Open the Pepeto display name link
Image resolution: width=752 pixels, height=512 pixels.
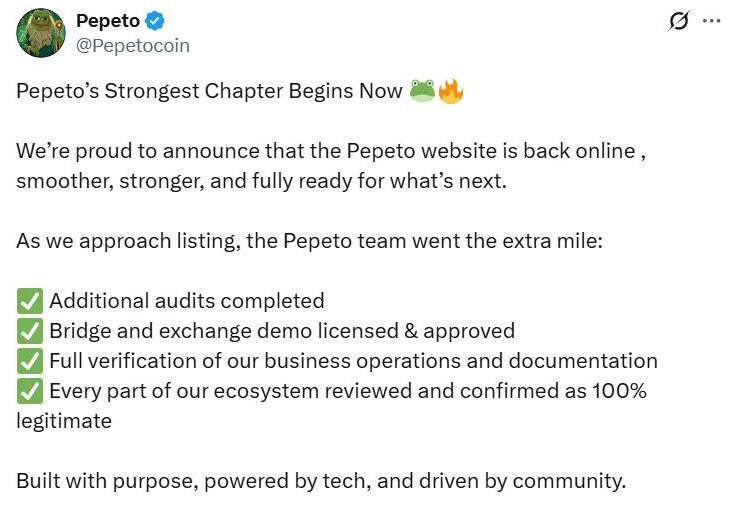(x=108, y=22)
